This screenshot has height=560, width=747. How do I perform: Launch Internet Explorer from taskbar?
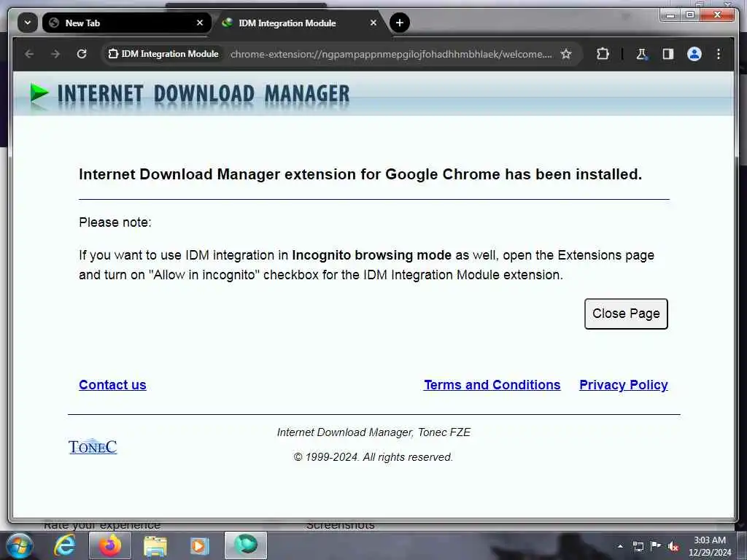65,545
